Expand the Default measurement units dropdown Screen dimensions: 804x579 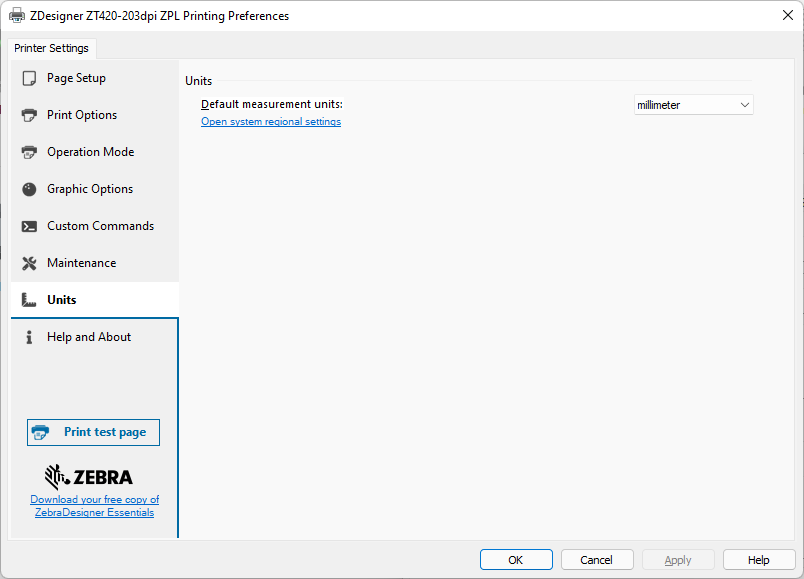click(693, 105)
